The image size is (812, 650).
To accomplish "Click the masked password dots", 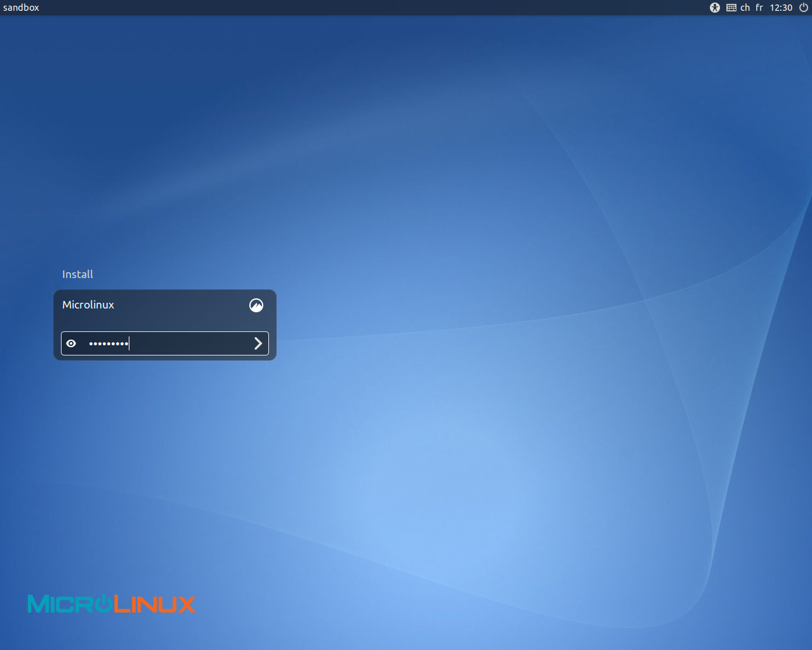I will coord(108,343).
